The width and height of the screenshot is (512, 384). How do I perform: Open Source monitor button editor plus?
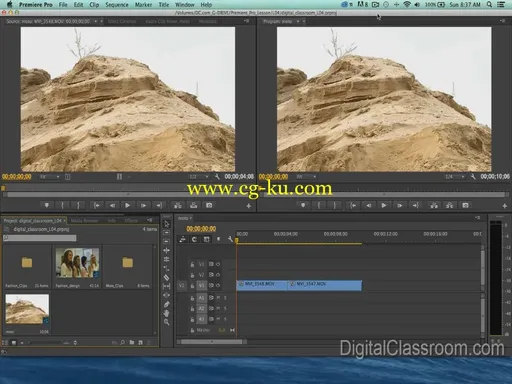[x=249, y=206]
